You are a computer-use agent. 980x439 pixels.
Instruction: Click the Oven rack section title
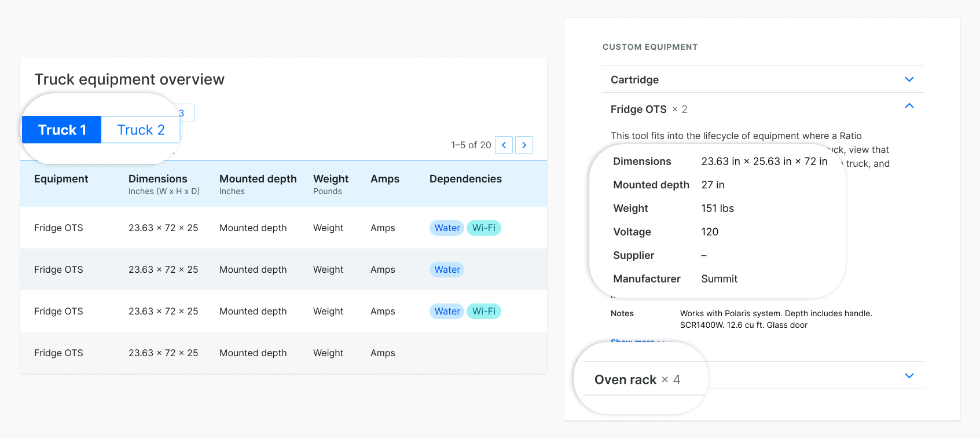coord(625,380)
